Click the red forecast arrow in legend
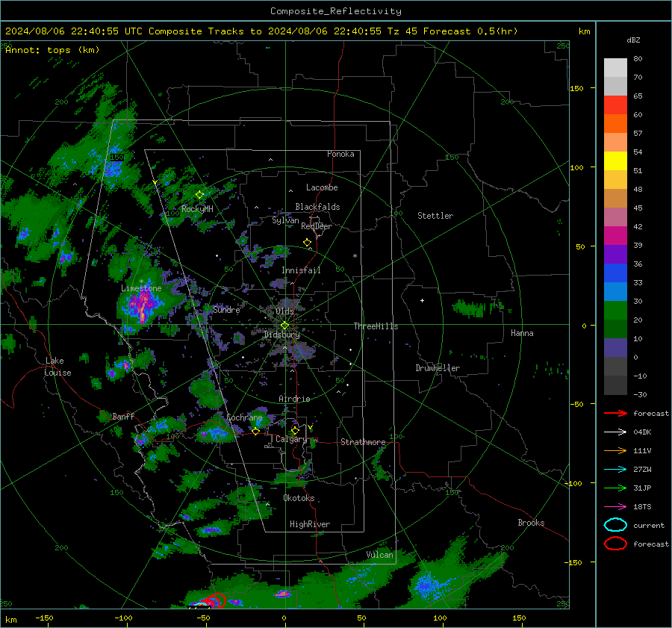This screenshot has width=672, height=628. pyautogui.click(x=615, y=413)
